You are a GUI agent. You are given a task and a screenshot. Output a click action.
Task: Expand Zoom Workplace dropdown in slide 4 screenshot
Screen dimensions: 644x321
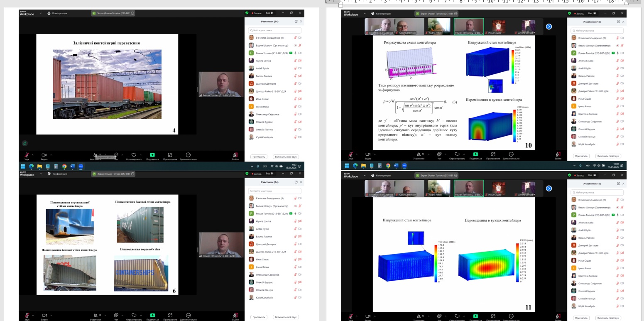click(x=41, y=13)
